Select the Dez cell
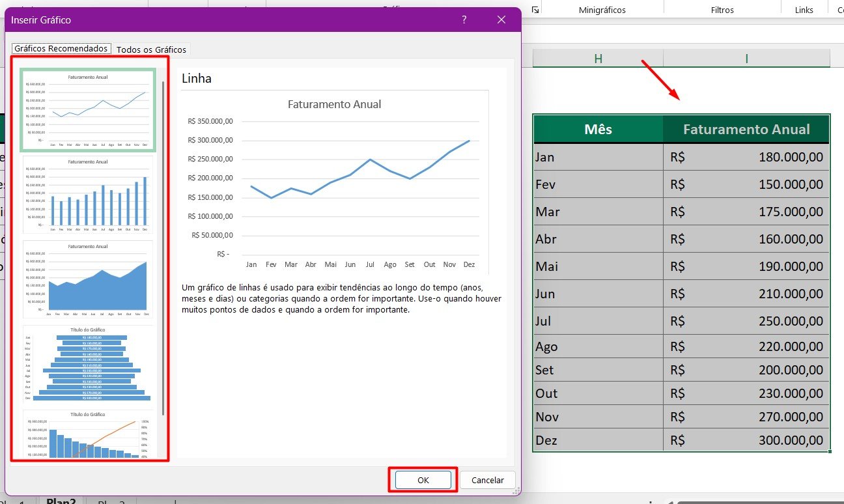844x504 pixels. (598, 440)
